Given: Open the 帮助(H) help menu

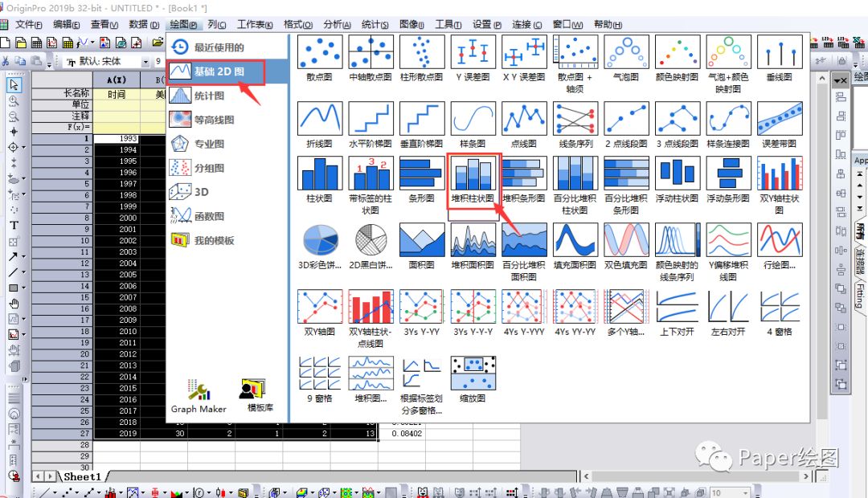Looking at the screenshot, I should click(x=608, y=24).
